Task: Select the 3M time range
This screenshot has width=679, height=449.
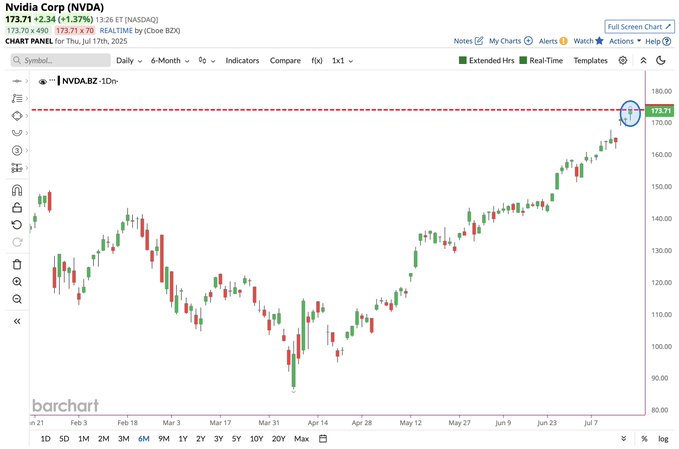Action: 123,439
